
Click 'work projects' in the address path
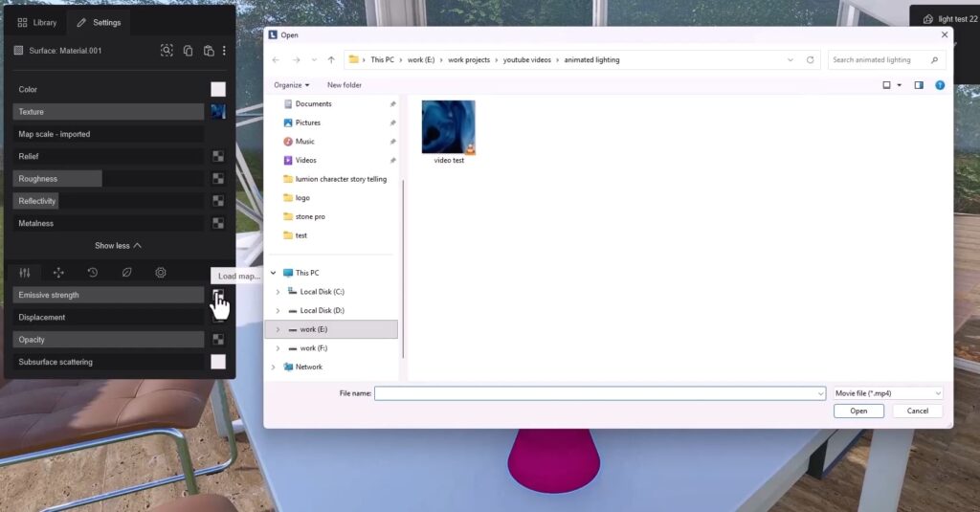click(469, 60)
